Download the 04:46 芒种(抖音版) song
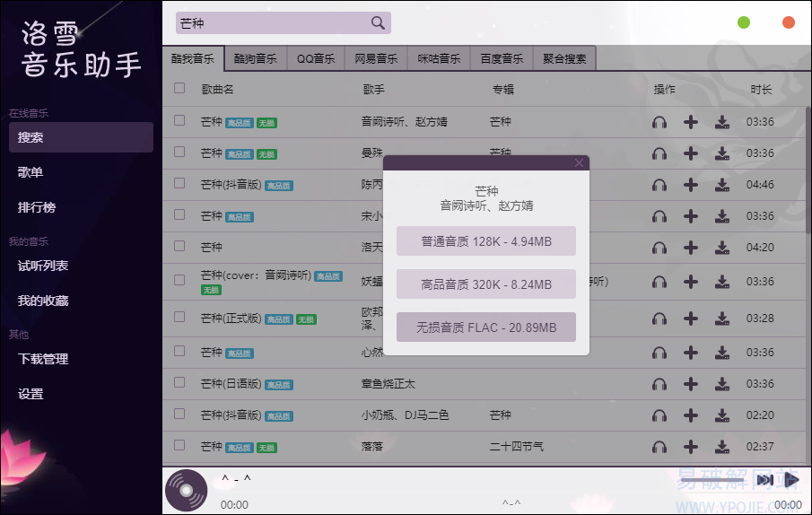 point(722,185)
